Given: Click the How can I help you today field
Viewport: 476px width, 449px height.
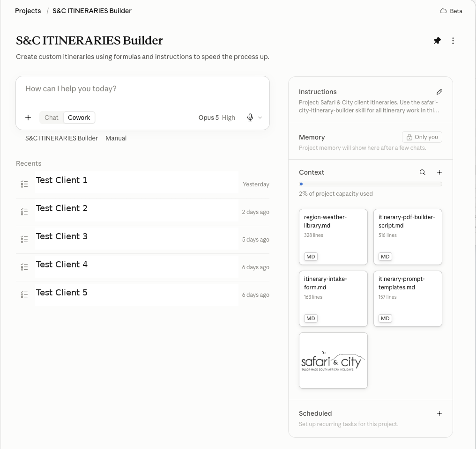Looking at the screenshot, I should (143, 89).
